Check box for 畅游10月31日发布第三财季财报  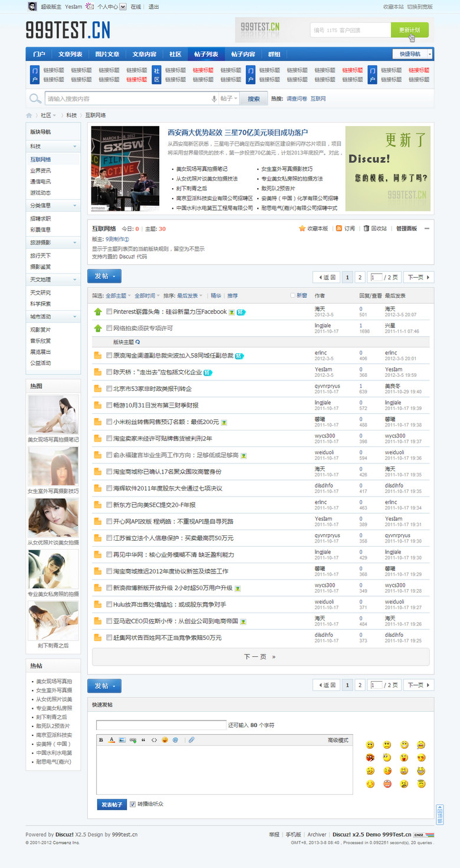coord(109,405)
